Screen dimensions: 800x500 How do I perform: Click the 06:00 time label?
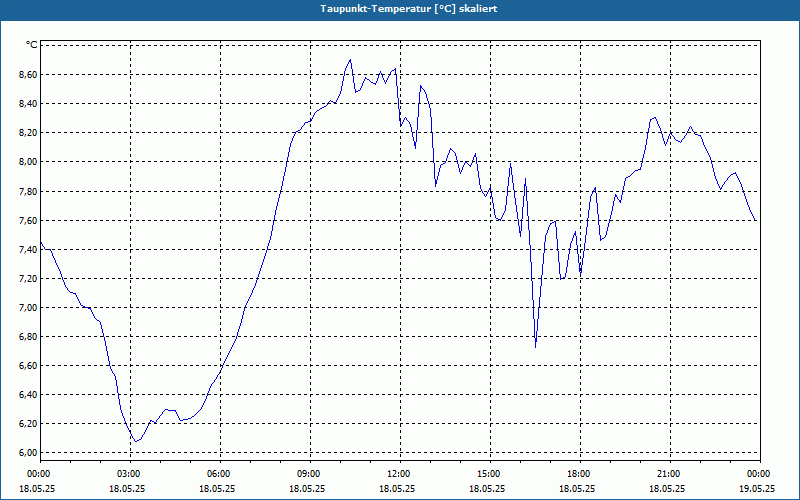pyautogui.click(x=220, y=474)
